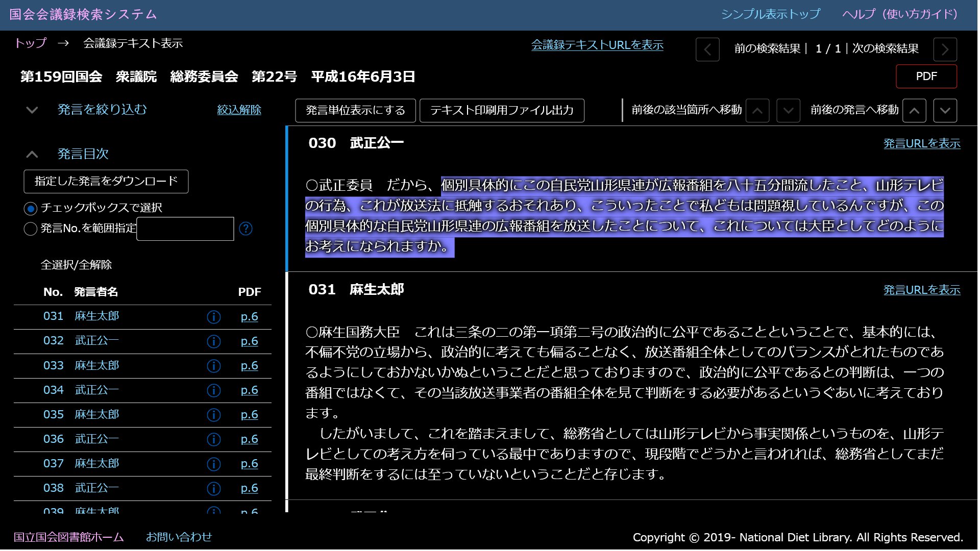The width and height of the screenshot is (980, 551).
Task: Click help question mark beside range input
Action: pos(246,229)
